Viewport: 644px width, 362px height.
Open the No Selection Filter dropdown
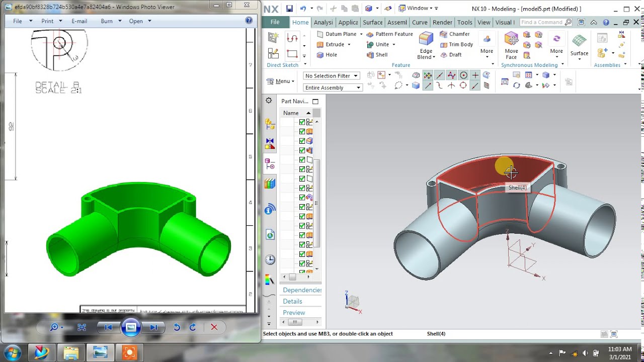(x=332, y=76)
